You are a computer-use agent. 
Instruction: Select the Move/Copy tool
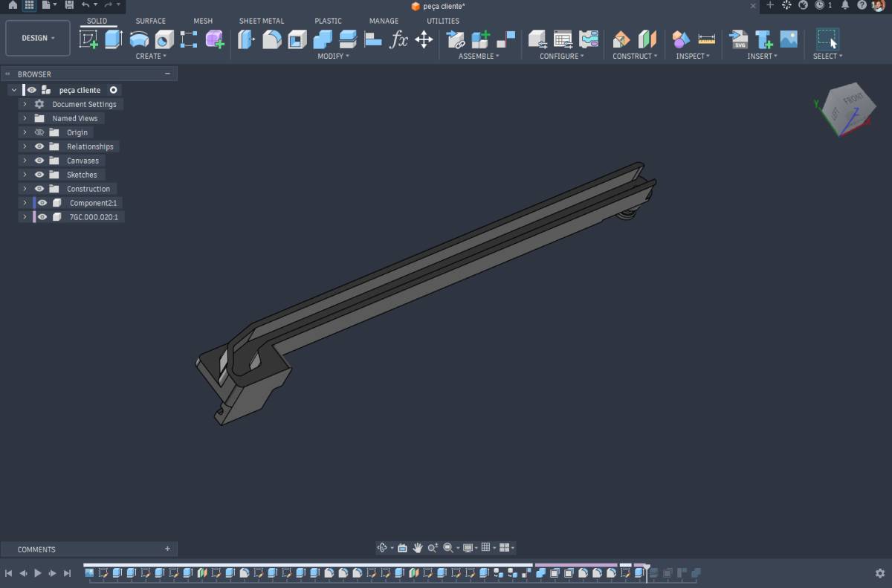424,39
